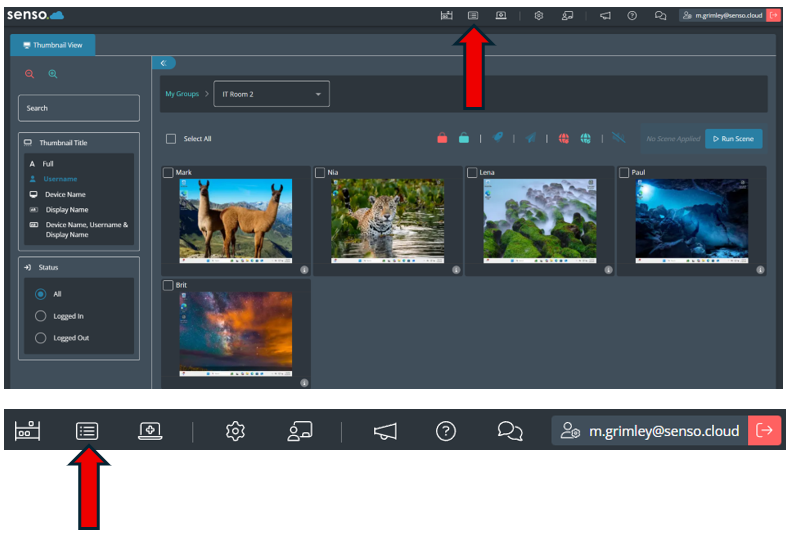Check the box for Paul's device
788x533 pixels.
pos(624,173)
